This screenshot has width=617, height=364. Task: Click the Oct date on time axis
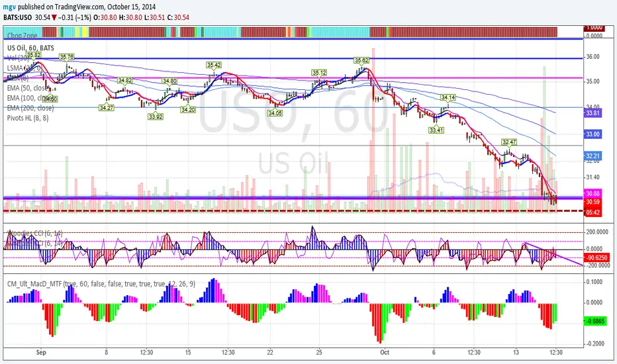385,353
